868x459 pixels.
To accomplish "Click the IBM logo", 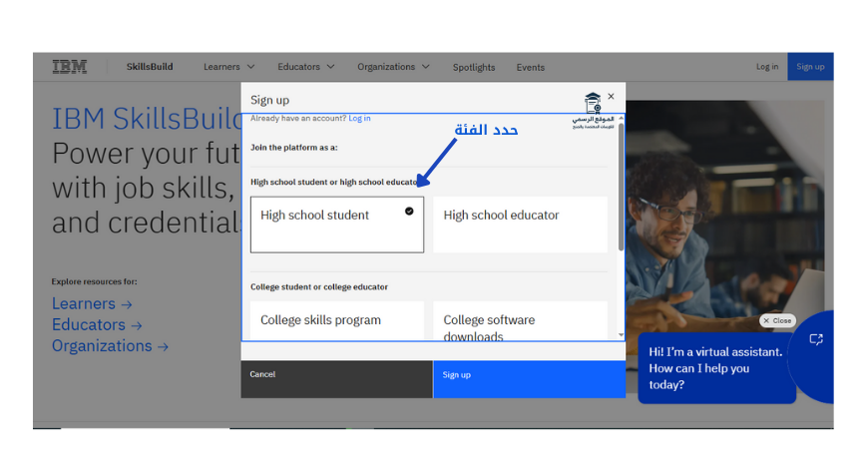I will [x=70, y=67].
